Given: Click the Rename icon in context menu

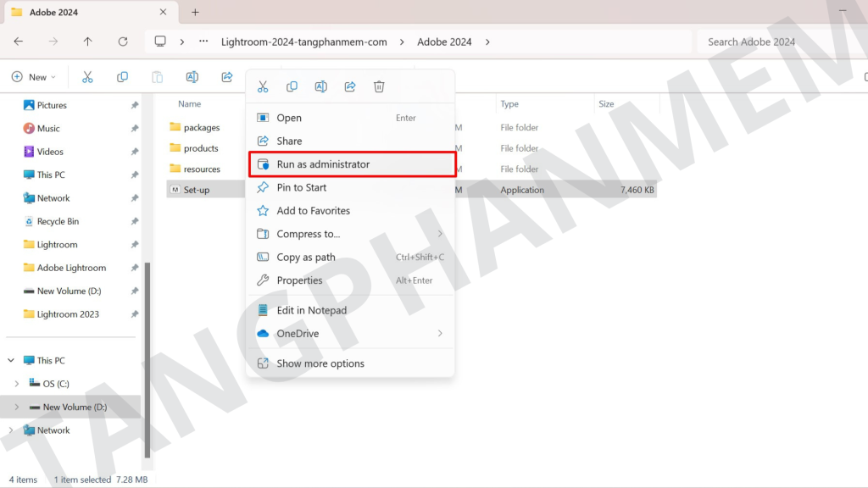Looking at the screenshot, I should pos(321,86).
